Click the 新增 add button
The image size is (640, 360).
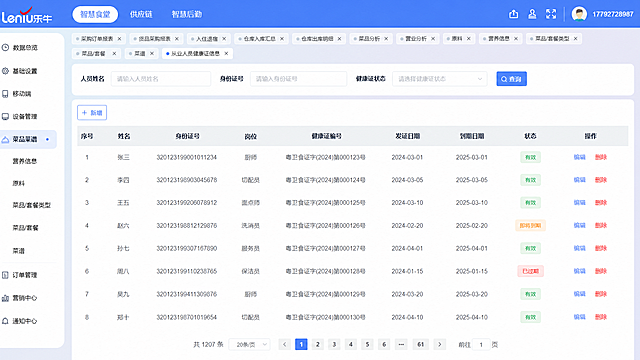coord(92,113)
